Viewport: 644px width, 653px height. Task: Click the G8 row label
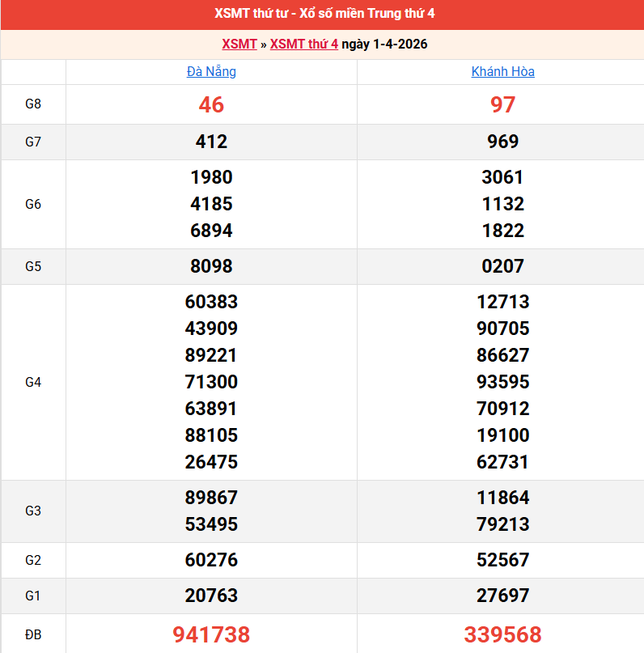(33, 104)
